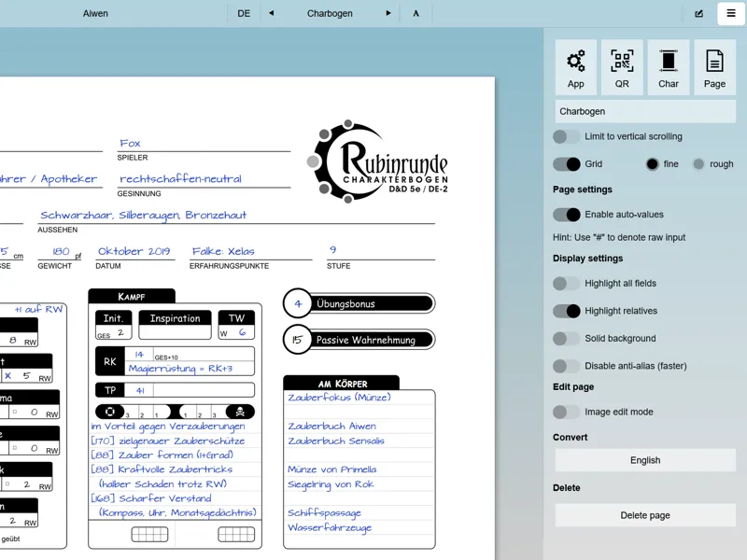Click the Delete page button
This screenshot has width=747, height=560.
645,515
